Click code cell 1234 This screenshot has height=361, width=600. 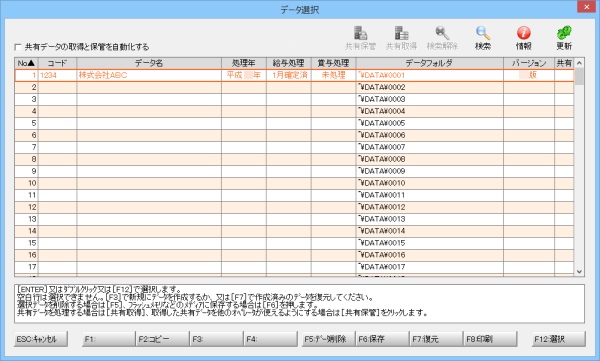coord(57,75)
